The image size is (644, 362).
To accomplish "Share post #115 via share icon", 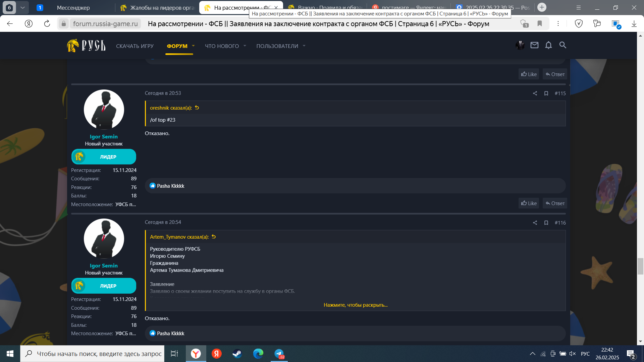I will (x=535, y=94).
